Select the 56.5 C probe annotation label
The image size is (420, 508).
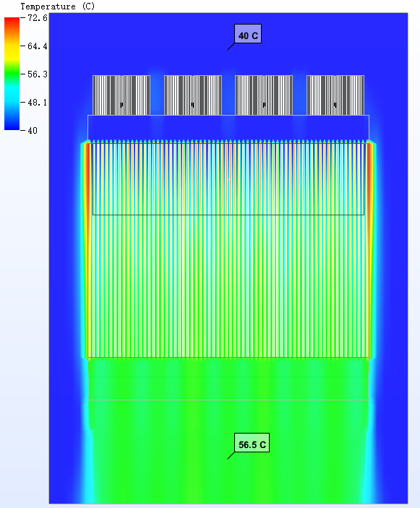(x=252, y=442)
